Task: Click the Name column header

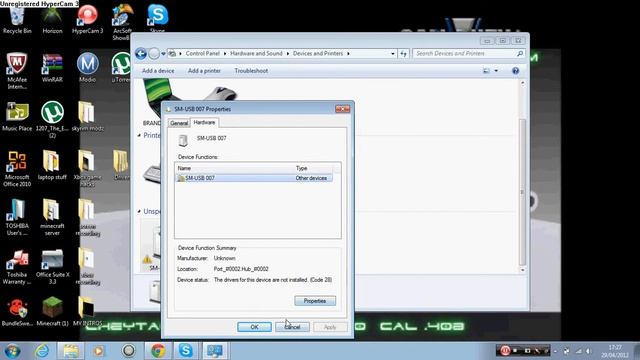Action: (234, 168)
